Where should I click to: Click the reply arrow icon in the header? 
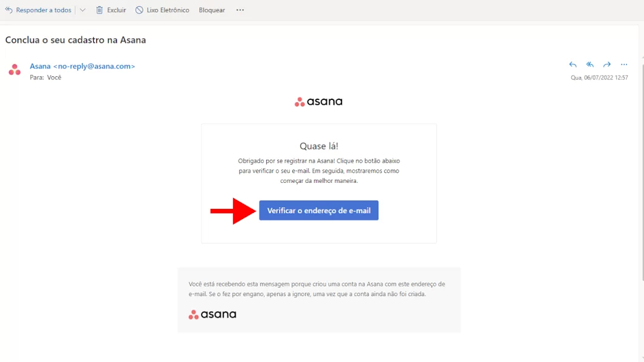[x=573, y=65]
